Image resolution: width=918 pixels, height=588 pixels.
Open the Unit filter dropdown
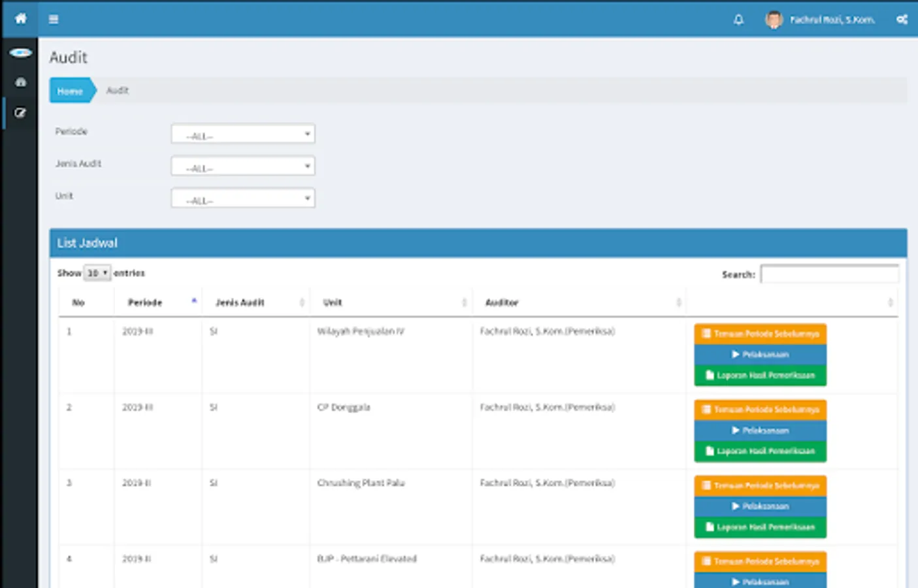(243, 198)
